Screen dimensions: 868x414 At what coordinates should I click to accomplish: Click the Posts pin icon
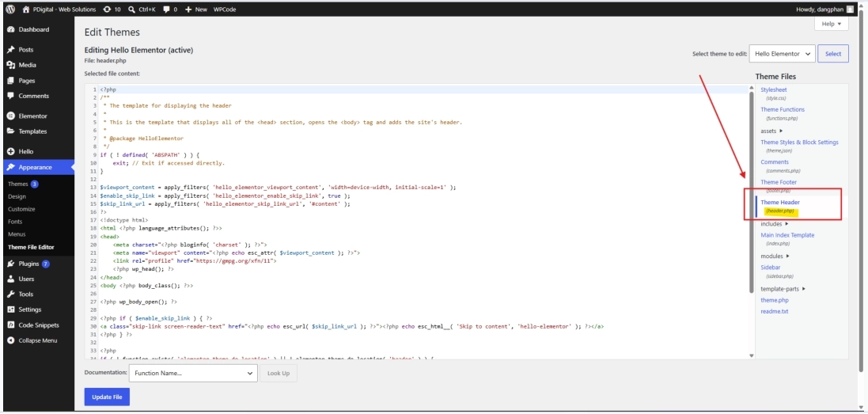[x=10, y=49]
